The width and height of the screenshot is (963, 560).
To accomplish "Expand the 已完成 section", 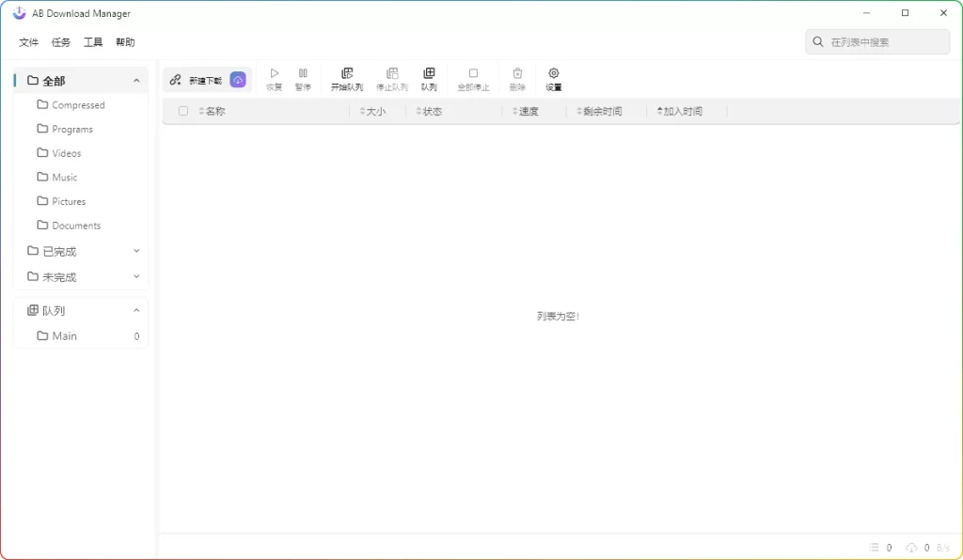I will pos(136,251).
